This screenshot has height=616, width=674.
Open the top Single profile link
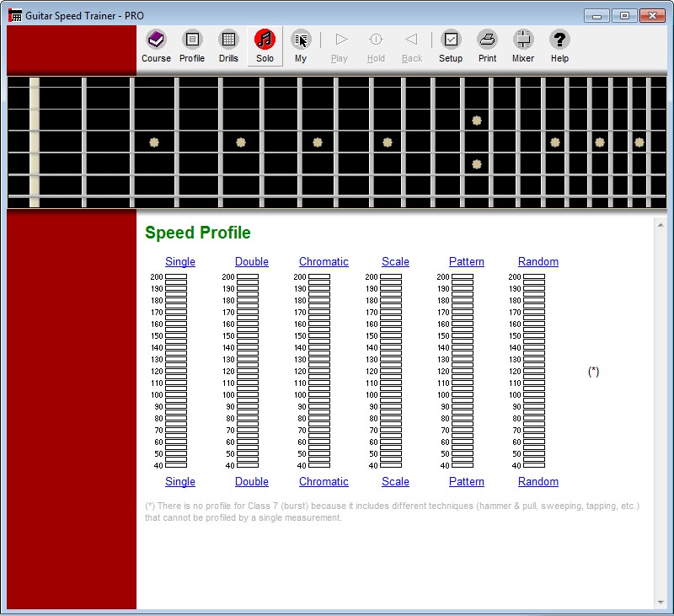click(x=180, y=261)
